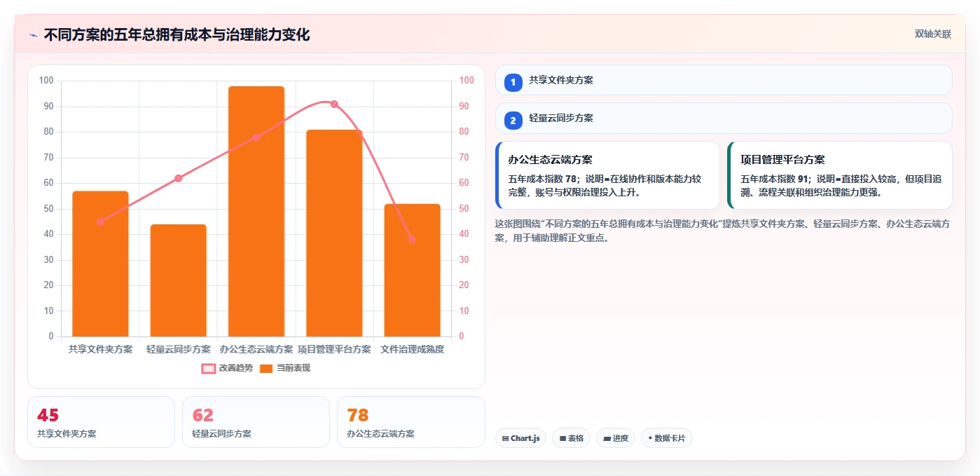This screenshot has width=980, height=476.
Task: Click the 双轴关联 label in header
Action: (x=932, y=34)
